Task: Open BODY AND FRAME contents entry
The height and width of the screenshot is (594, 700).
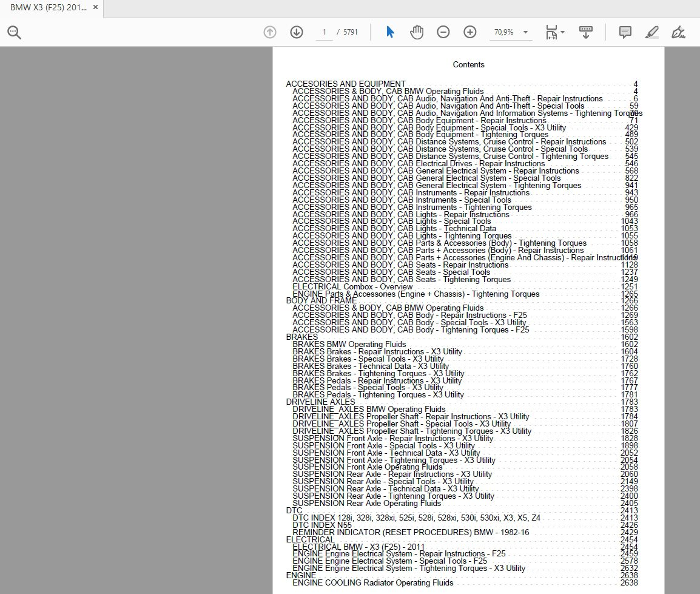Action: (321, 300)
